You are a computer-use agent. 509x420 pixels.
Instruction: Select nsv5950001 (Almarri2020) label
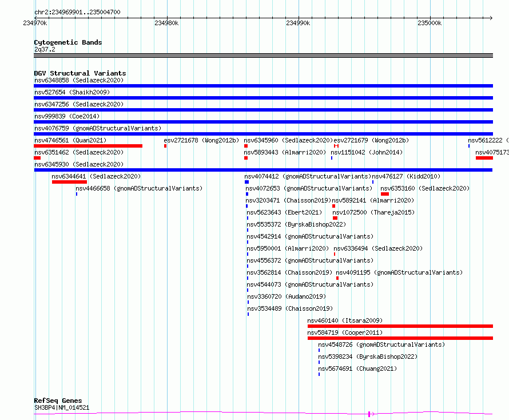pyautogui.click(x=288, y=248)
